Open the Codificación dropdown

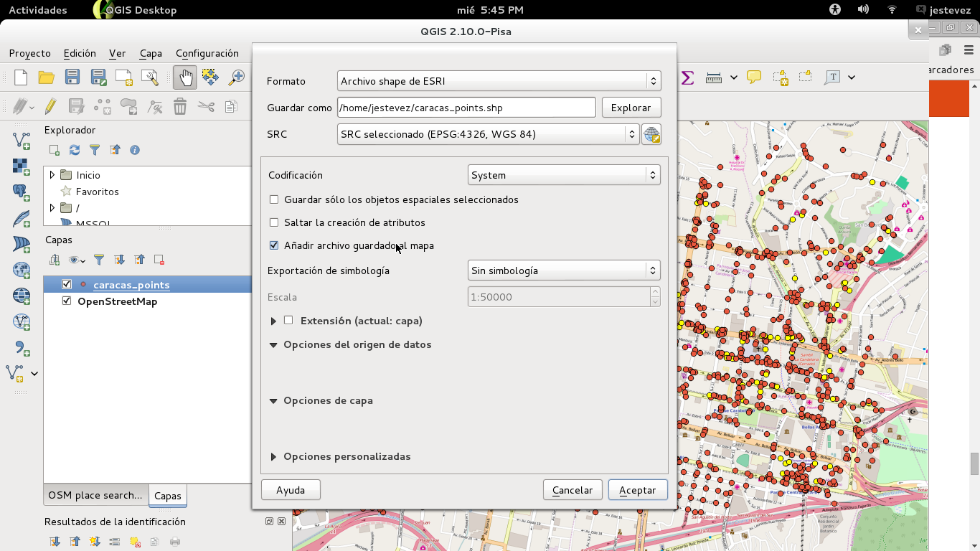(564, 175)
